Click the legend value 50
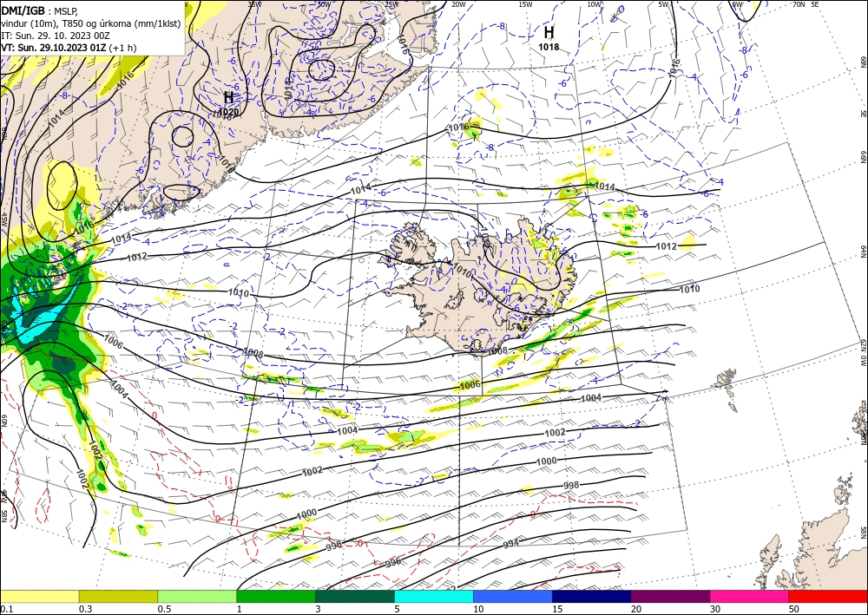Viewport: 868px width, 615px height. 794,609
